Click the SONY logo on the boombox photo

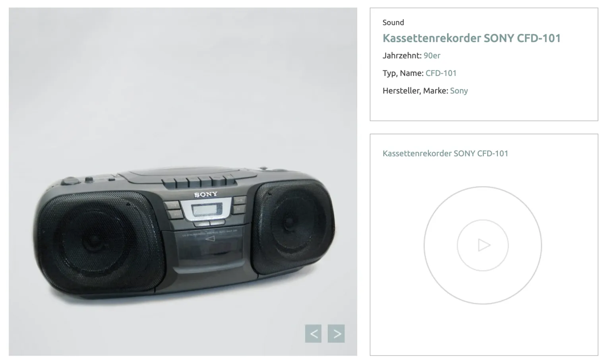[x=206, y=194]
